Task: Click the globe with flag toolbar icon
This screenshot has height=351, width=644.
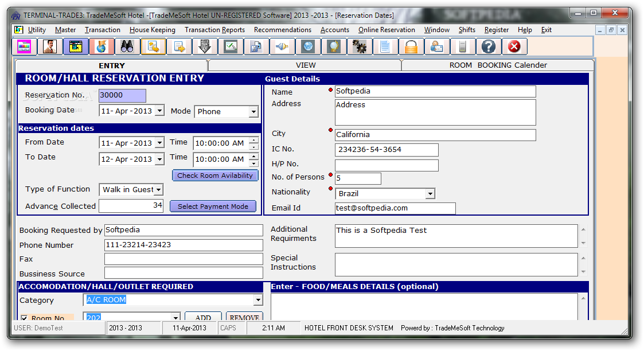Action: click(x=102, y=47)
